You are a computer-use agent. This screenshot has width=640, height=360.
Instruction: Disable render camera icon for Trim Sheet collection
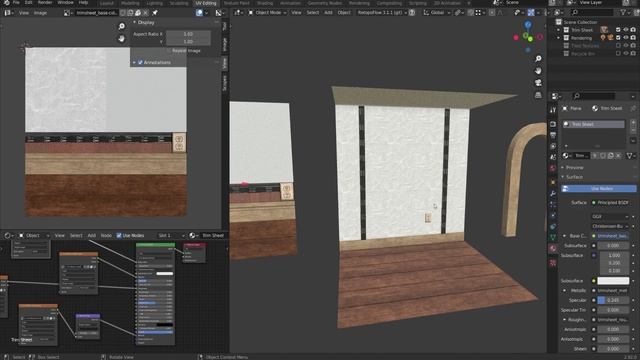(633, 30)
